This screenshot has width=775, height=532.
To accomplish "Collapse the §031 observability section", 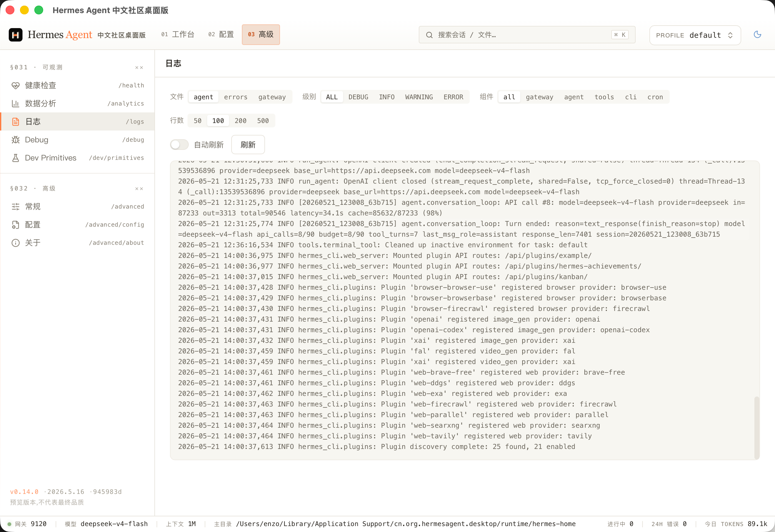I will click(139, 68).
